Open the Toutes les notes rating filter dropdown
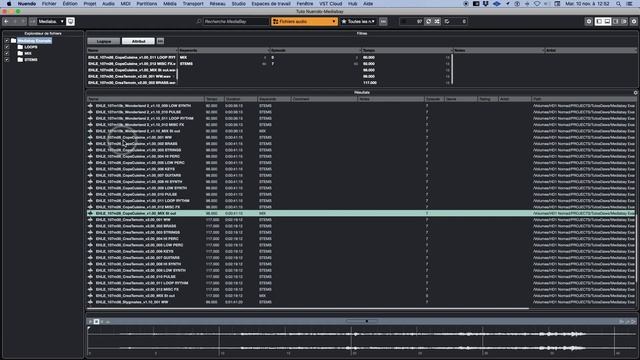This screenshot has height=360, width=640. [358, 21]
